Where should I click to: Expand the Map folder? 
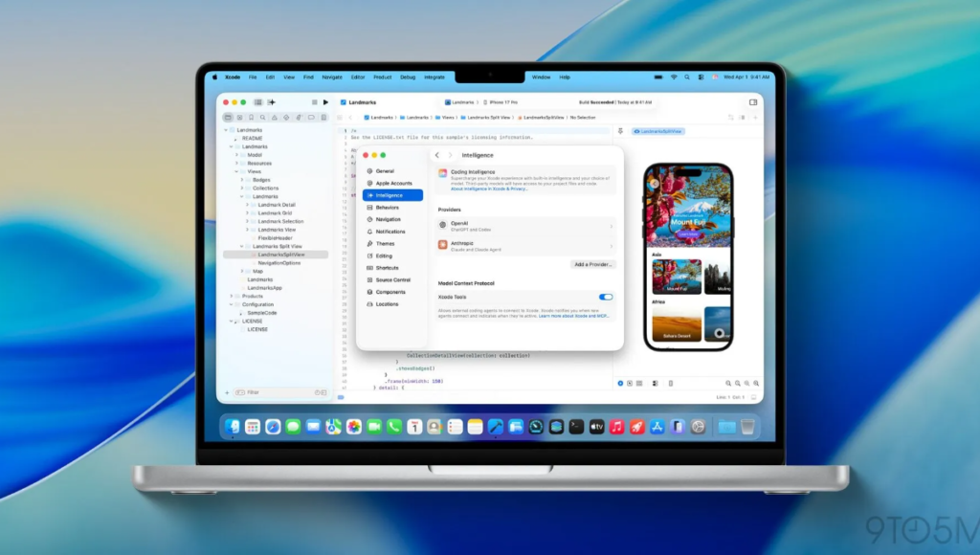click(x=243, y=271)
